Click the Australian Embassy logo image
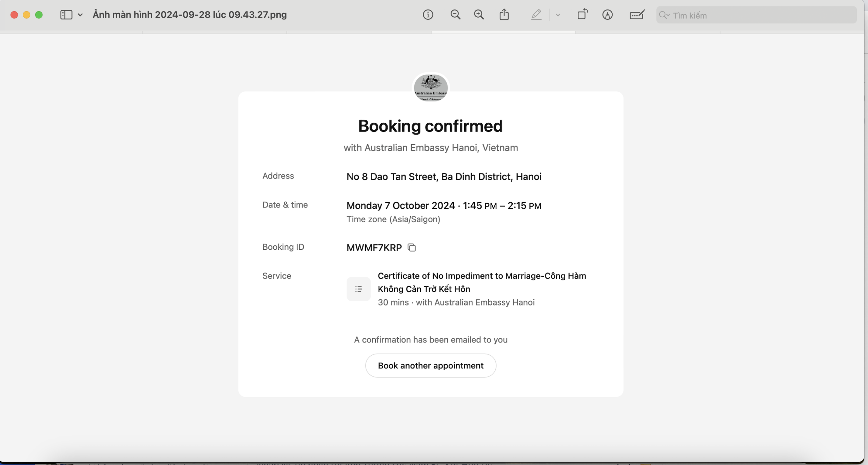Viewport: 868px width, 465px height. pyautogui.click(x=431, y=88)
